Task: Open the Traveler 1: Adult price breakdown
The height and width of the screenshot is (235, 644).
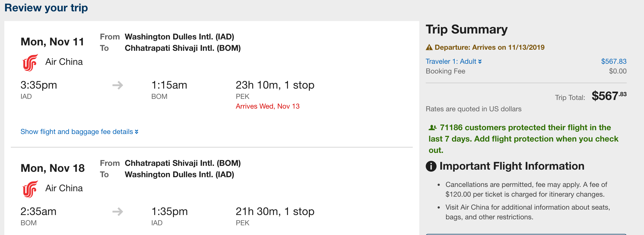Action: (454, 61)
